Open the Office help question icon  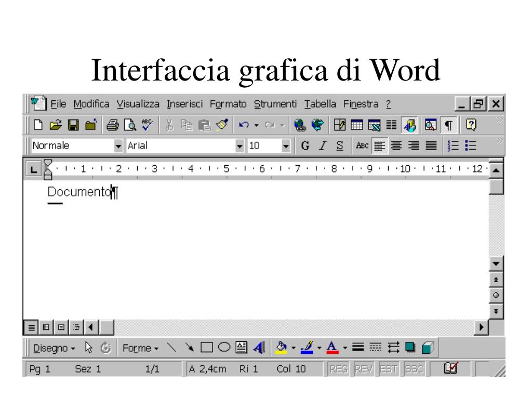point(471,125)
